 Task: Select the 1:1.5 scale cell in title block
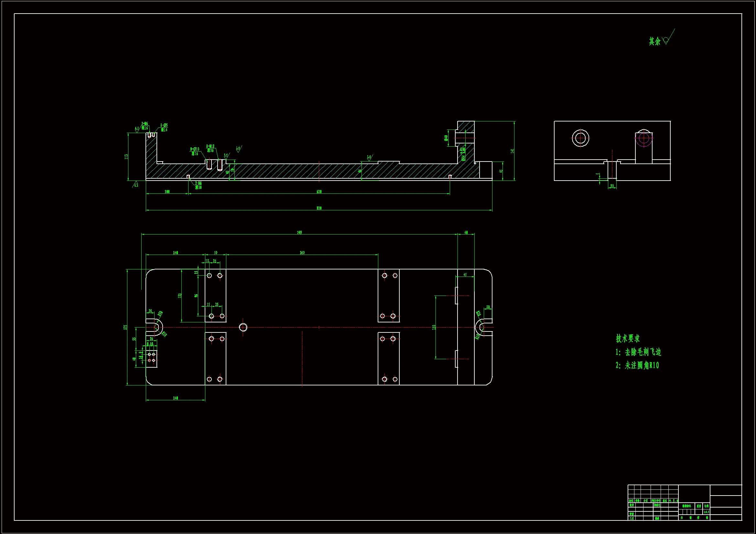click(706, 512)
